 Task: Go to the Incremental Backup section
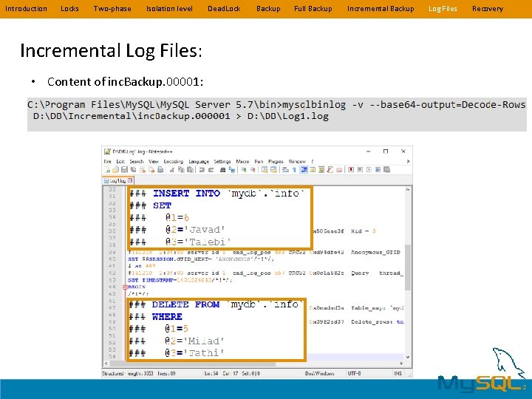tap(381, 8)
